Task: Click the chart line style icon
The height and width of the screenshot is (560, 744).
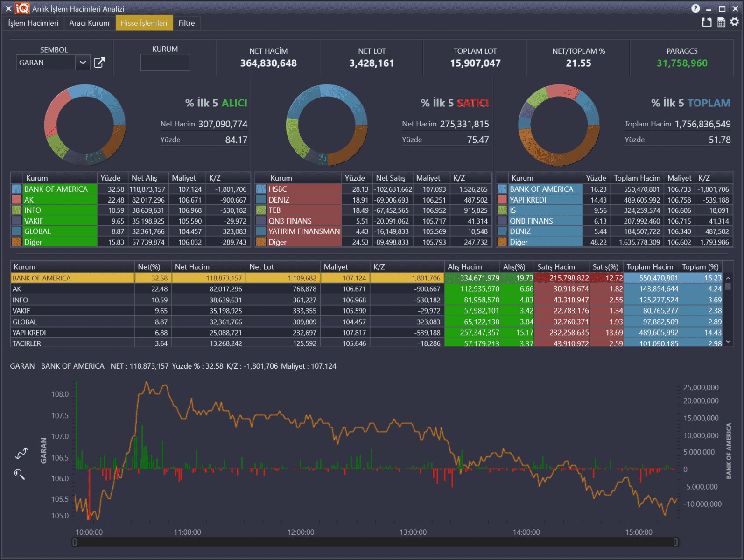Action: 21,453
